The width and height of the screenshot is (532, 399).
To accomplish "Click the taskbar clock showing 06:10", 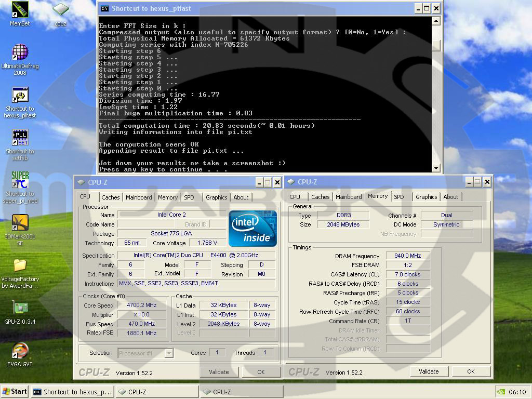I will [517, 392].
